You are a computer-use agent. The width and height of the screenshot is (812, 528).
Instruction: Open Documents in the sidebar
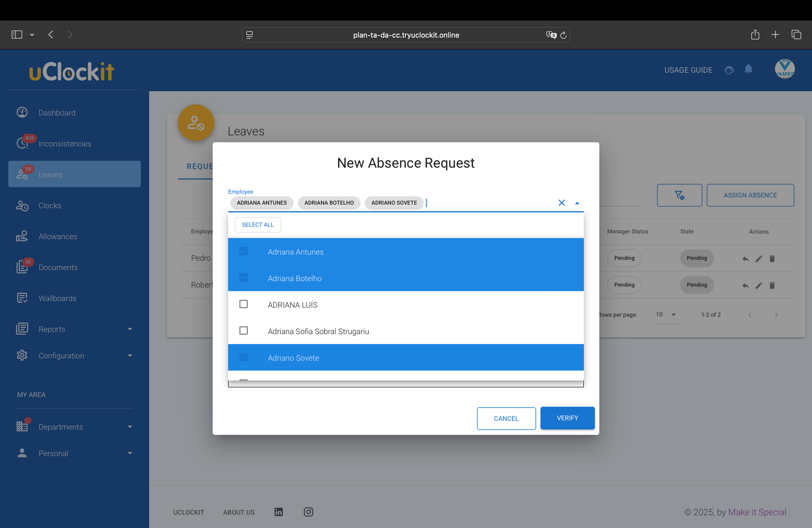pos(74,267)
